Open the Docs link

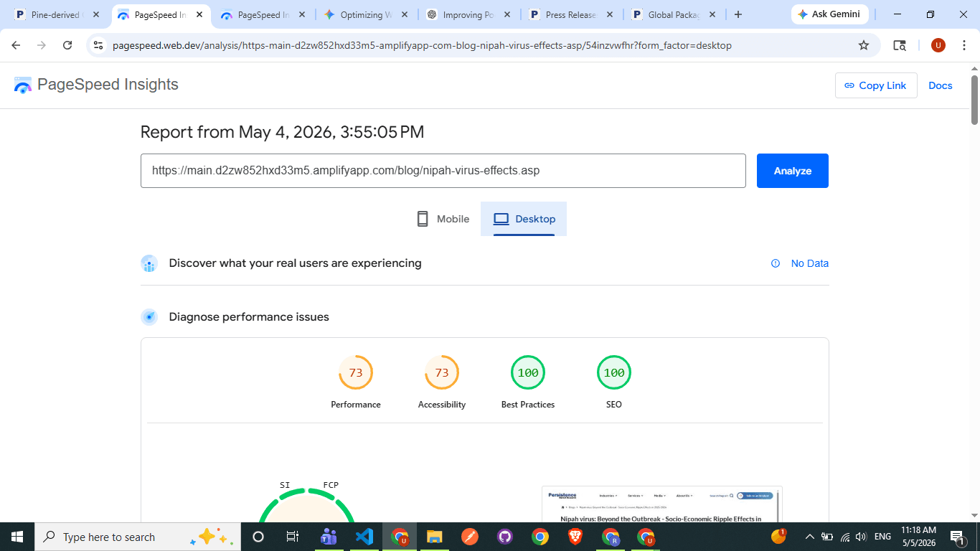[x=941, y=85]
